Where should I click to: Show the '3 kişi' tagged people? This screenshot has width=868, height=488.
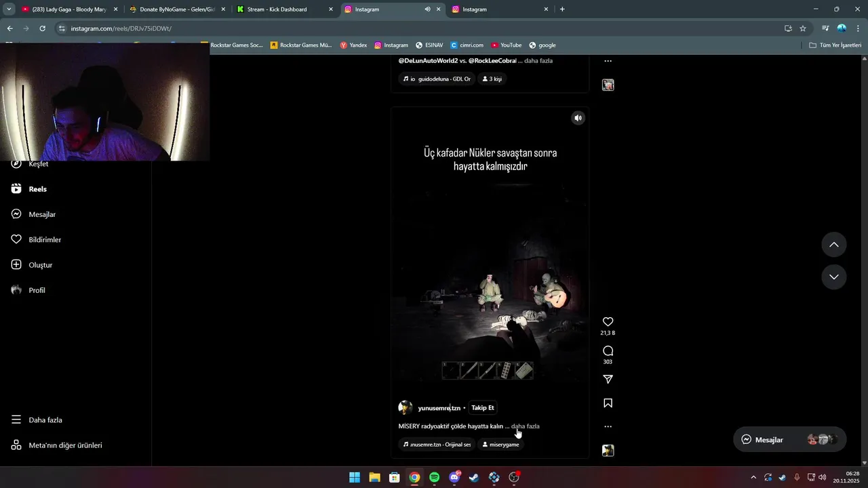[492, 79]
